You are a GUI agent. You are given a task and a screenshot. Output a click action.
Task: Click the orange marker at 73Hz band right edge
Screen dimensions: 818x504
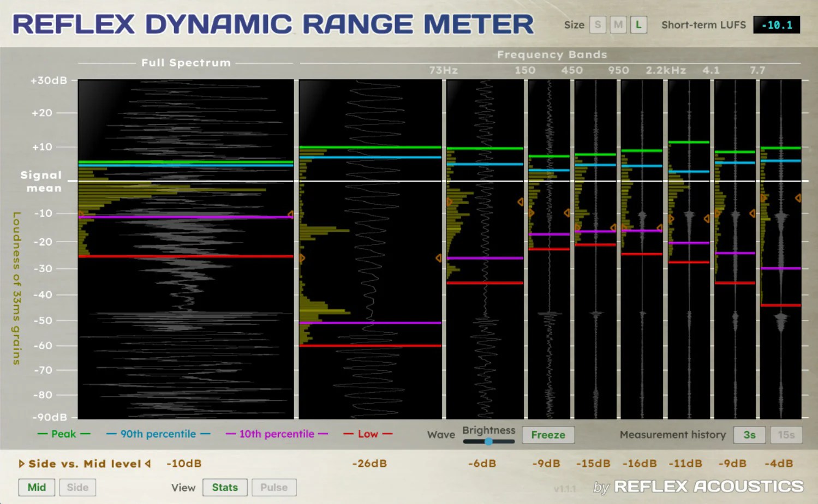point(520,202)
